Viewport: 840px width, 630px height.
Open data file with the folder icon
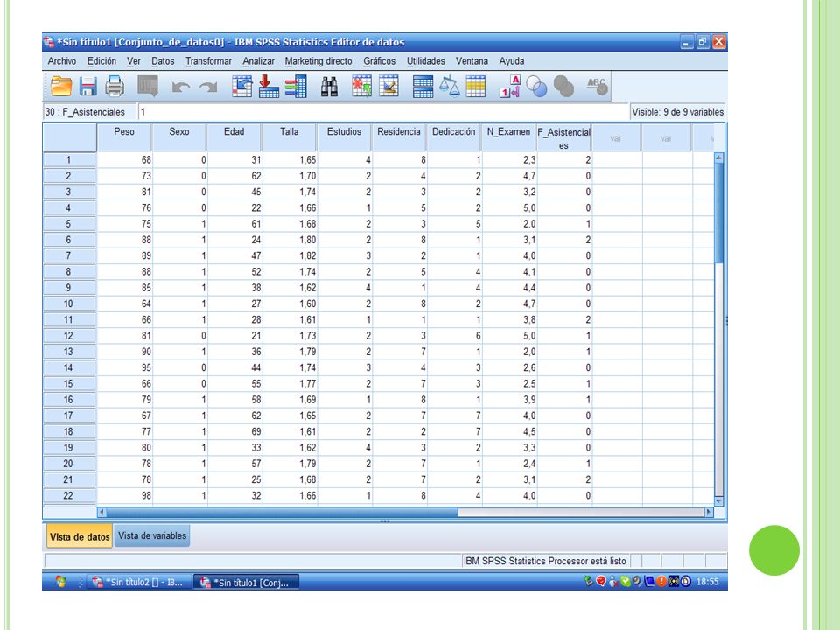[x=61, y=87]
